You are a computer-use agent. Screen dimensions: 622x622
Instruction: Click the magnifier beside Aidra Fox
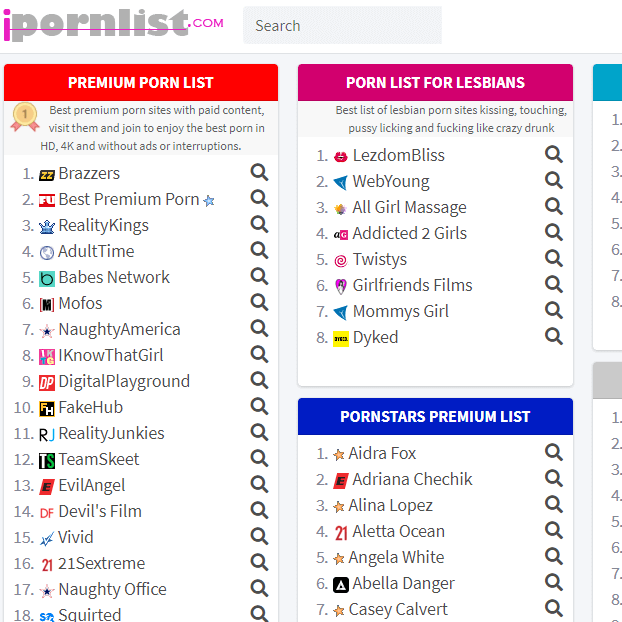[x=554, y=453]
